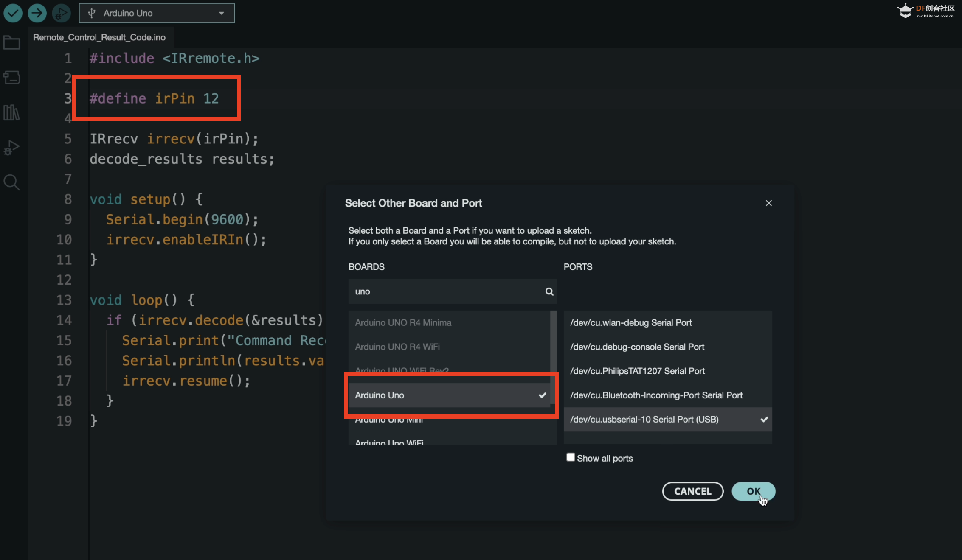Click the void loop() { line
Viewport: 962px width, 560px height.
[x=142, y=300]
